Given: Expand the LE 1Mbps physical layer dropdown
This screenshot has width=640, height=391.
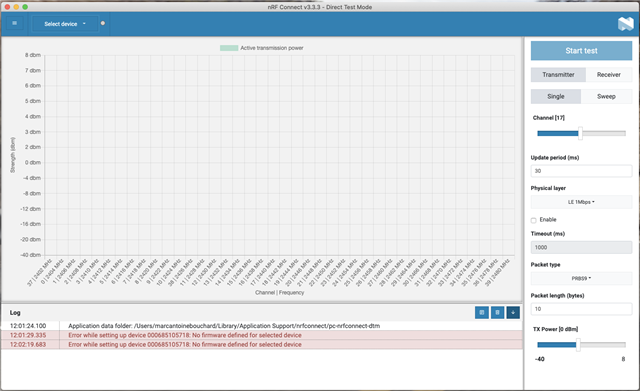Looking at the screenshot, I should [581, 202].
